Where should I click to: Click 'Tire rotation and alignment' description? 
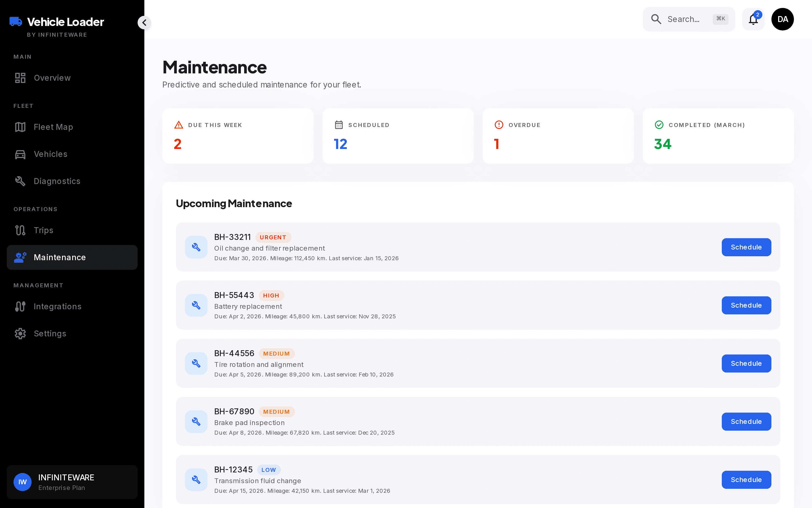tap(259, 365)
